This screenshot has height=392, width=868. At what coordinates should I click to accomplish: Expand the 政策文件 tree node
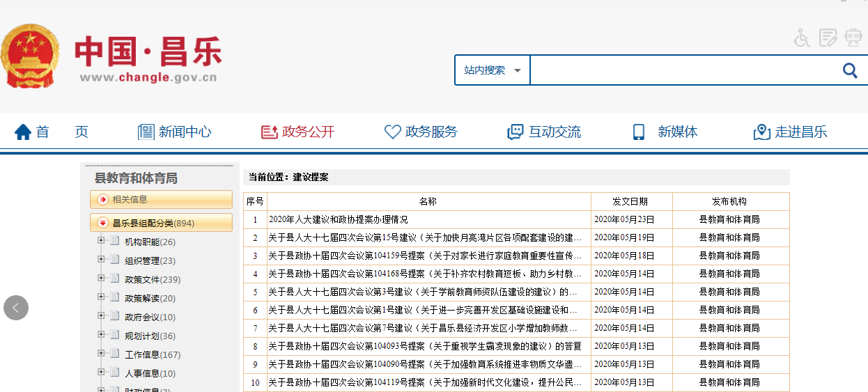(x=101, y=279)
